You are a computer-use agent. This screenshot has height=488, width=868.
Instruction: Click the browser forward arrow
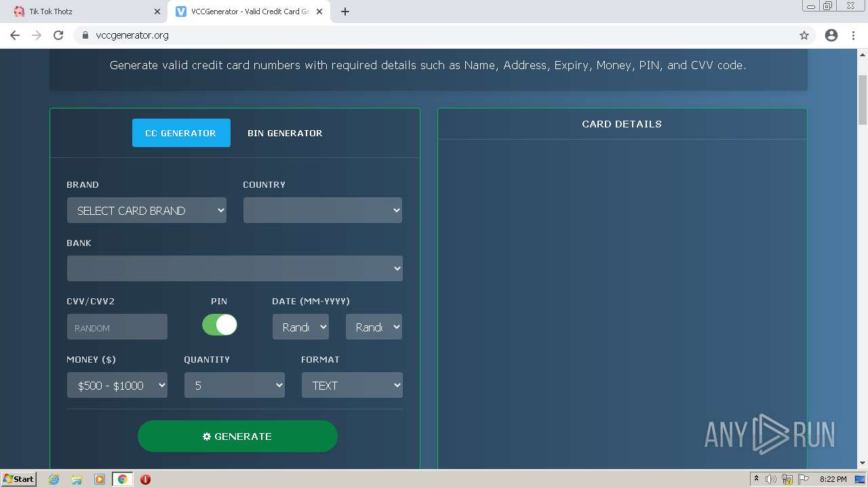37,35
